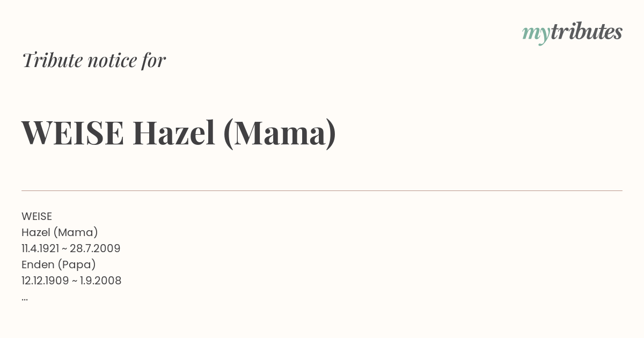Select the green "my" part of logo
The image size is (644, 338).
click(x=536, y=35)
